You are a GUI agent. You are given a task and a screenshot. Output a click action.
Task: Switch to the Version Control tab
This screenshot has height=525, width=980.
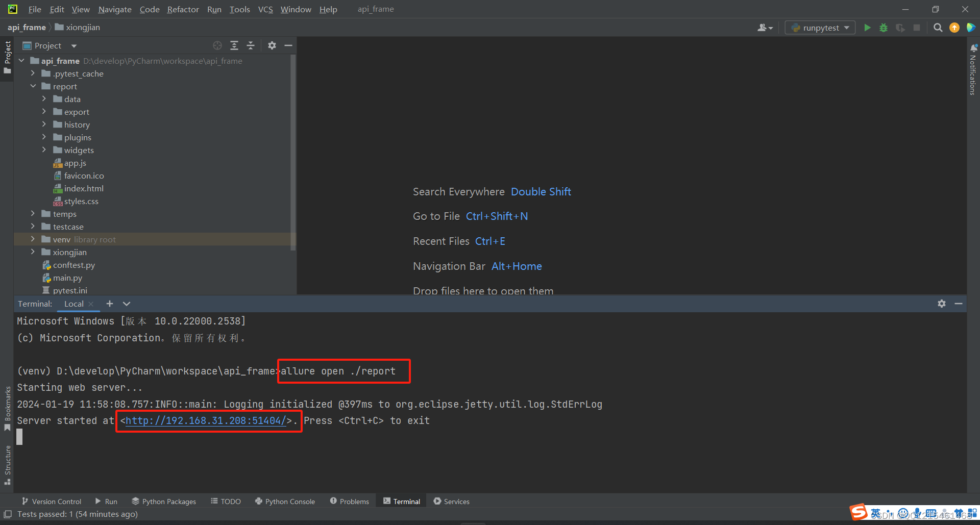(x=52, y=502)
